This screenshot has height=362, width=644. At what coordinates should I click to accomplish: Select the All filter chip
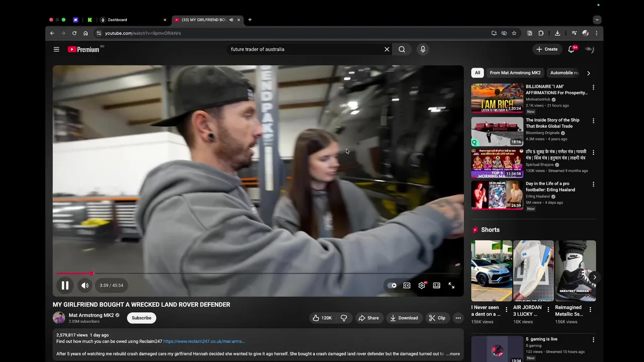pos(477,73)
